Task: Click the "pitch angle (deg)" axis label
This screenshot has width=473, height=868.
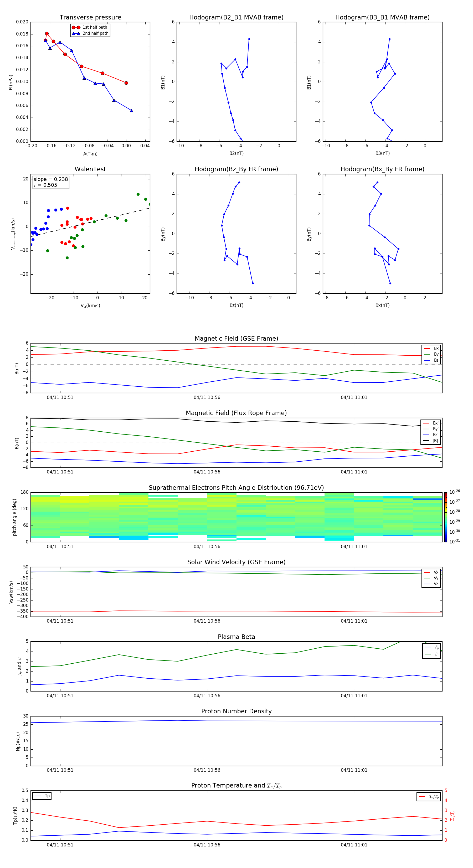Action: click(x=14, y=517)
